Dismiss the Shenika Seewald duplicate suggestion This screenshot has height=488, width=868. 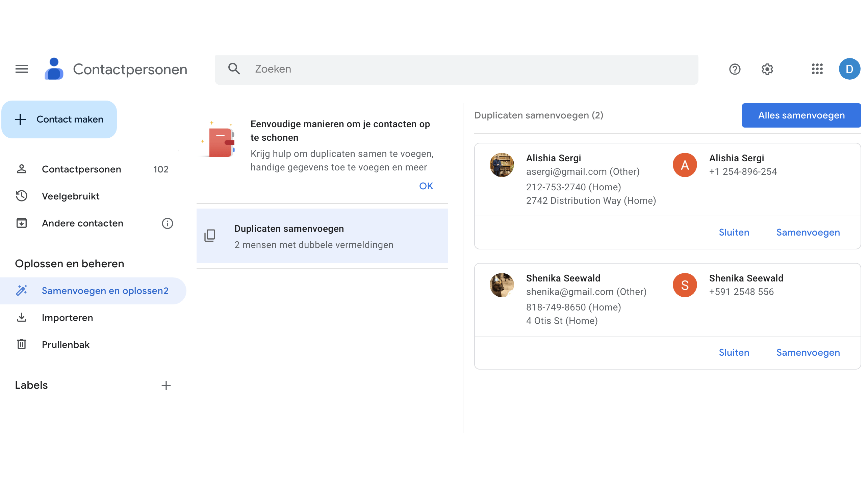(x=734, y=353)
